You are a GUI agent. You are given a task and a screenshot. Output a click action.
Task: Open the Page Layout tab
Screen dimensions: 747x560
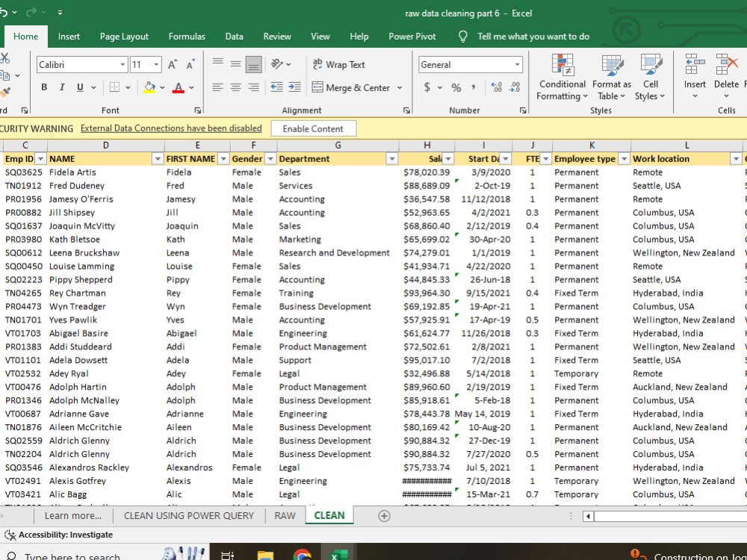coord(124,37)
